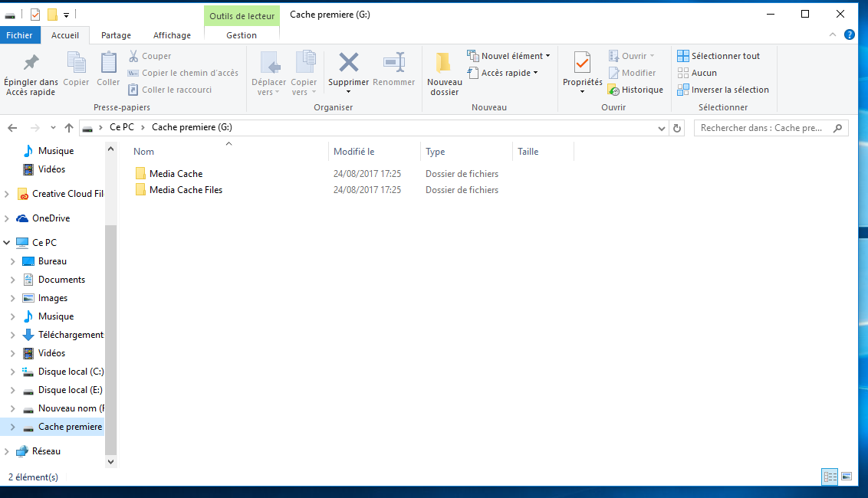
Task: Click the Nouveau dossier folder icon
Action: pyautogui.click(x=443, y=63)
